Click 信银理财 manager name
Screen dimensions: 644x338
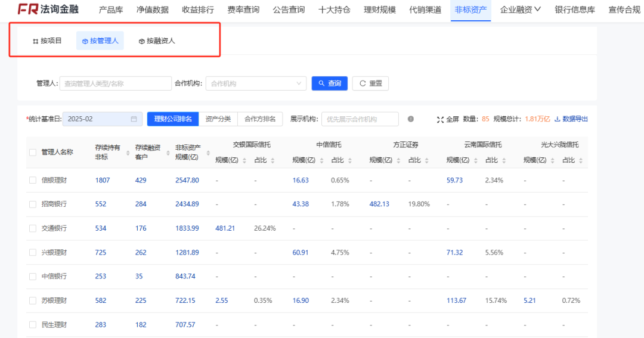(54, 180)
